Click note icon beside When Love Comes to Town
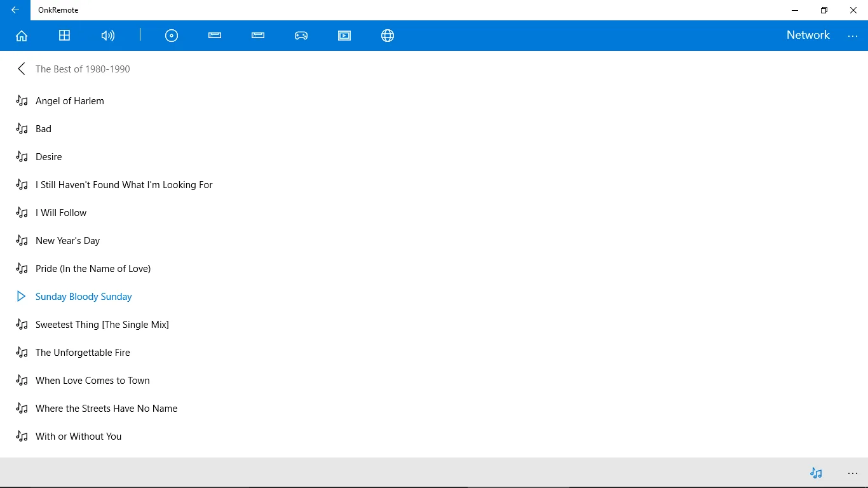Screen dimensions: 868x488 click(x=22, y=381)
